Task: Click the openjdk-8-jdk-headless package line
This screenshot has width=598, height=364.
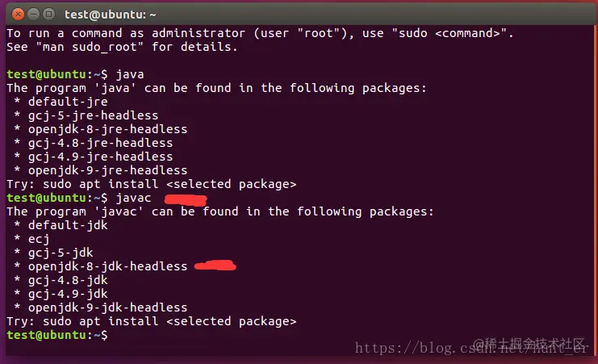Action: 107,266
